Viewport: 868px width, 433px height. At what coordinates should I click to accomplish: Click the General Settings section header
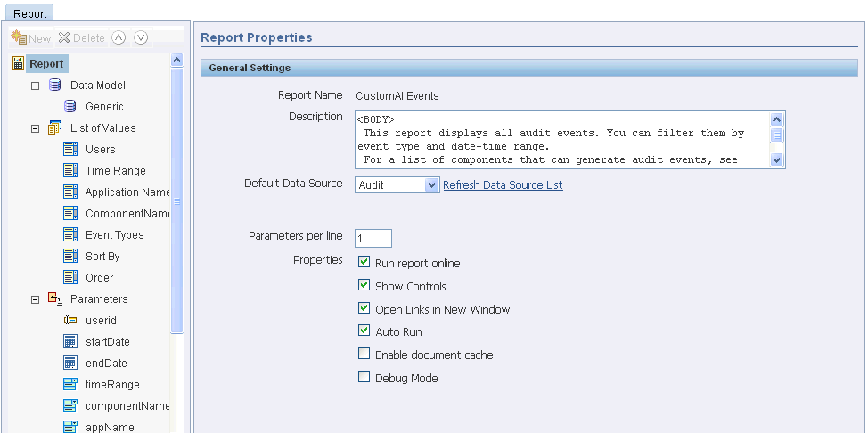[x=529, y=68]
